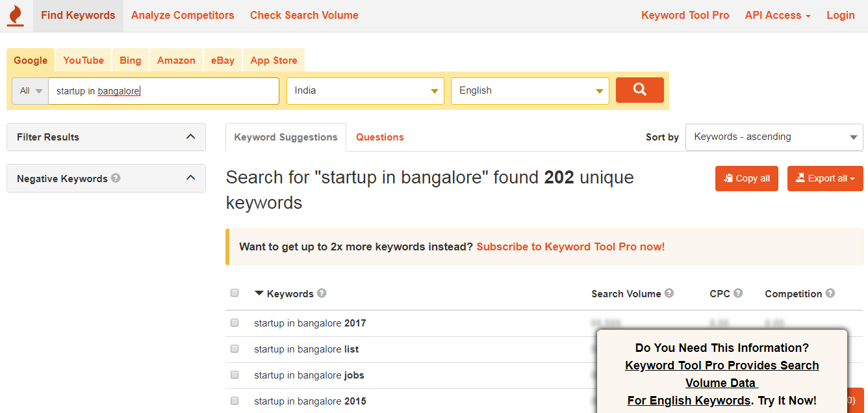Viewport: 868px width, 413px height.
Task: Select the Google tab
Action: click(31, 60)
